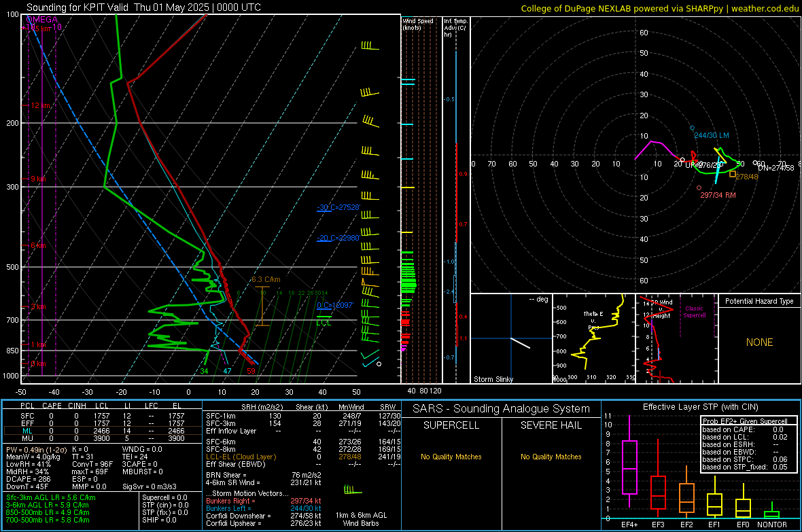Click the SigSvr = 0 m3/s3 value
The width and height of the screenshot is (802, 532).
point(150,486)
